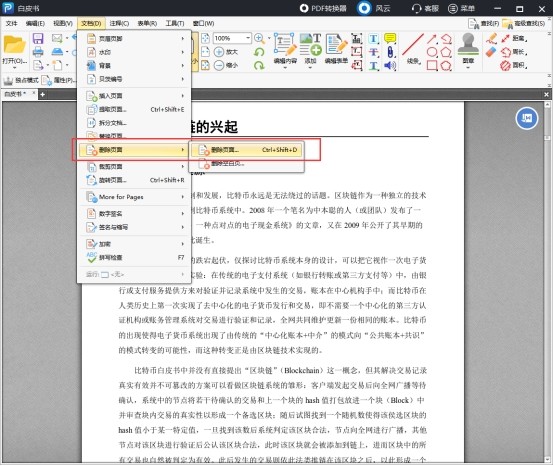The height and width of the screenshot is (466, 553).
Task: Click the plus icon to add new tab
Action: pos(42,94)
